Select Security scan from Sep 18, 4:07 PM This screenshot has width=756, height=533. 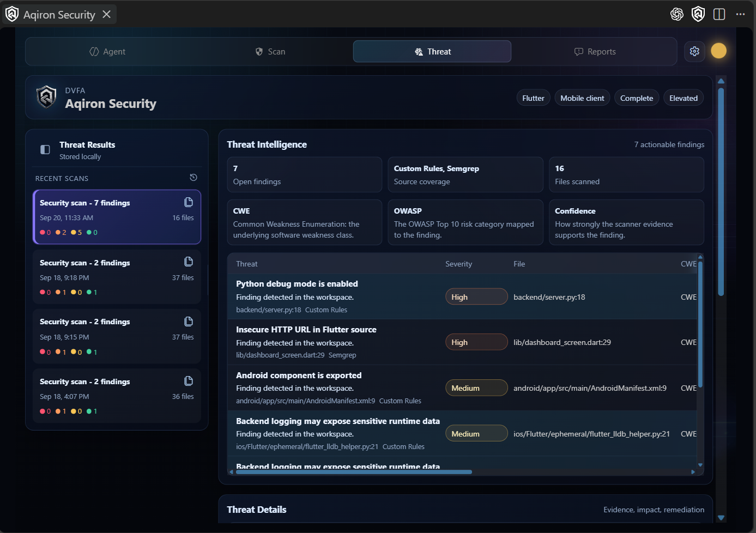tap(117, 396)
